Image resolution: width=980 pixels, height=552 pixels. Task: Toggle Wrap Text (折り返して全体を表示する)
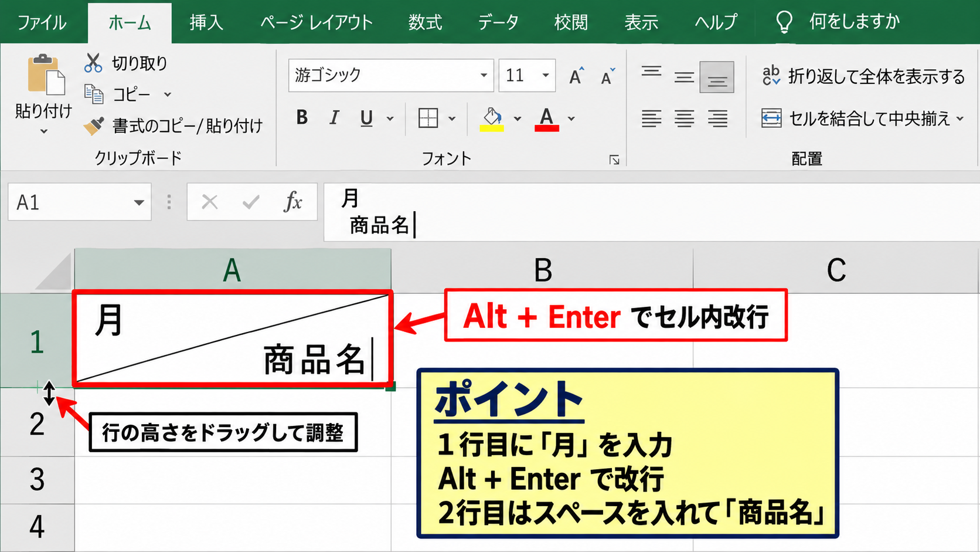[x=863, y=76]
